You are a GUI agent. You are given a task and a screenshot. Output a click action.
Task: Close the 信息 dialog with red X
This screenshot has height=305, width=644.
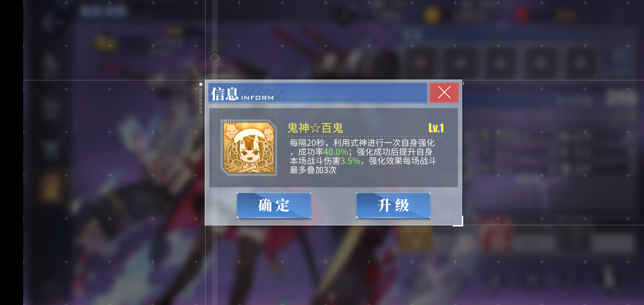coord(444,93)
